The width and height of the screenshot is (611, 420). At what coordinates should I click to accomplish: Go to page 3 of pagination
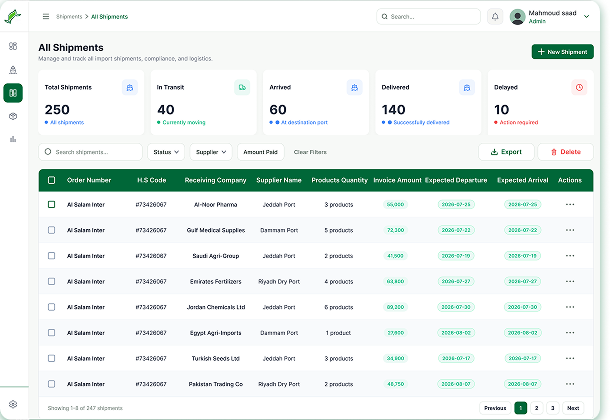(553, 408)
